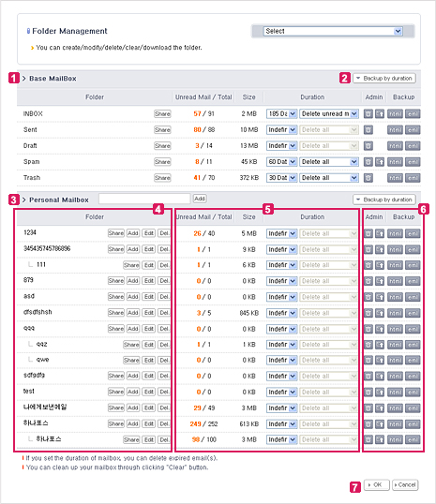Open the Span folder Delete all dropdown
Screen dimensions: 436x504
pos(329,162)
